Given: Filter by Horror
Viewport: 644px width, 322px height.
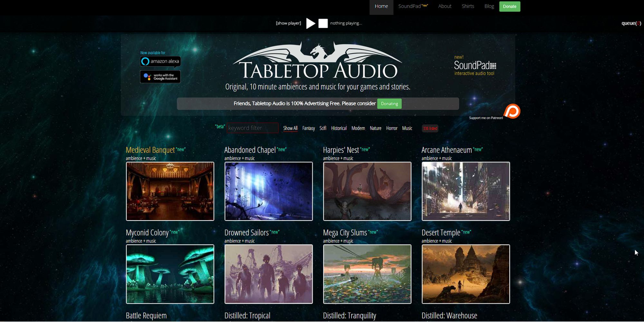Looking at the screenshot, I should tap(392, 128).
